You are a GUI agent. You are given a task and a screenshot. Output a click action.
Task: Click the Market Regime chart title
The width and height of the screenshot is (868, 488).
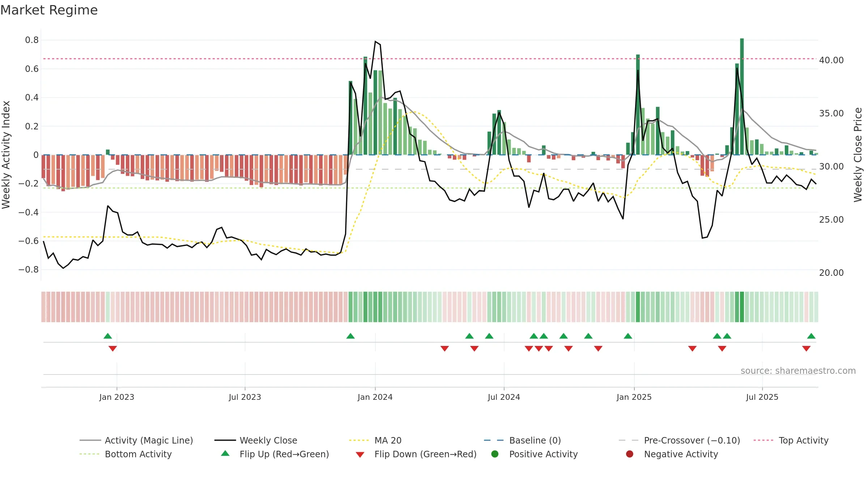click(x=49, y=10)
